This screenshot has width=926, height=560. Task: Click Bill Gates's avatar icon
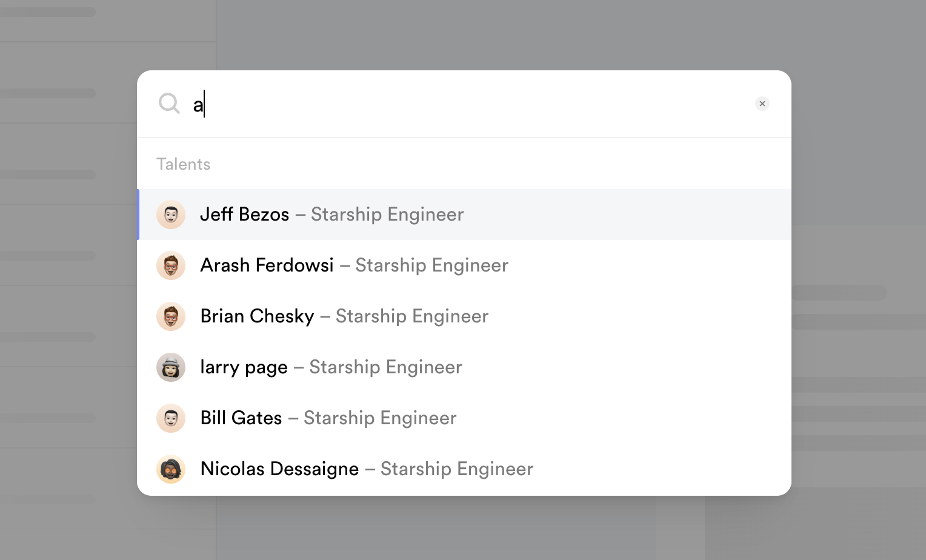pyautogui.click(x=171, y=418)
